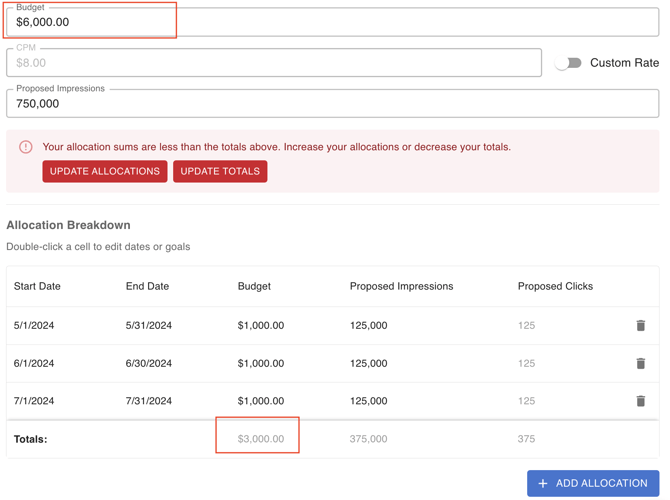Focus the Proposed Impressions field
This screenshot has height=500, width=670.
coord(330,104)
